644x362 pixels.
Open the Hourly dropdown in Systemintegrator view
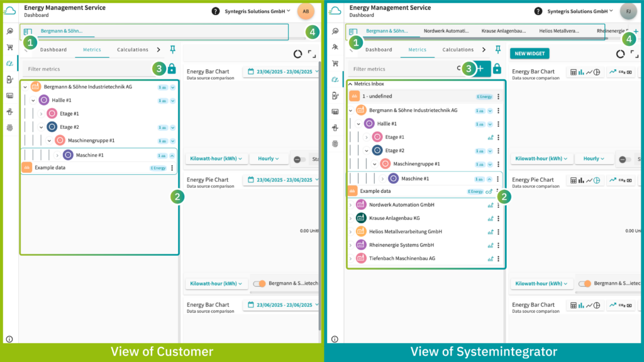(594, 159)
